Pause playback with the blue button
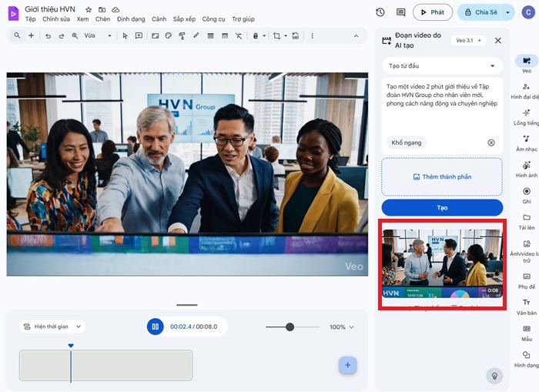 tap(156, 327)
